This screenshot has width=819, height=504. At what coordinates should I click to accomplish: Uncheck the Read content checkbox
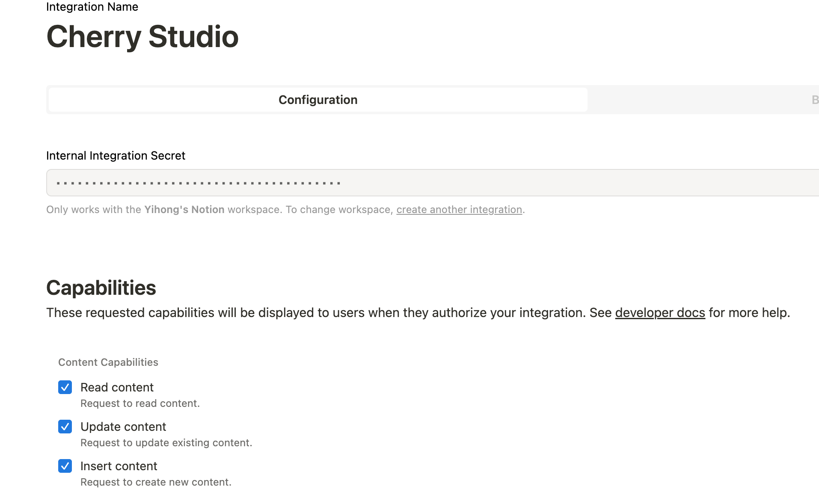[x=65, y=387]
